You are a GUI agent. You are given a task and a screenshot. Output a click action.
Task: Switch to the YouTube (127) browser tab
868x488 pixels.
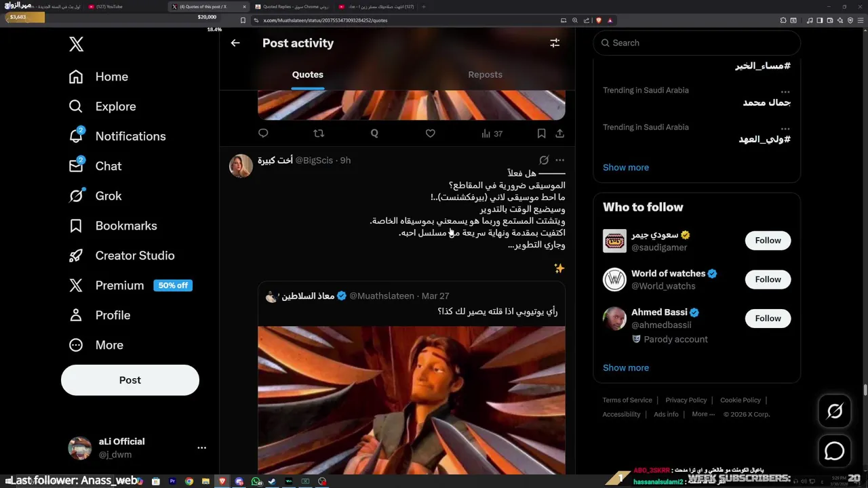(125, 7)
